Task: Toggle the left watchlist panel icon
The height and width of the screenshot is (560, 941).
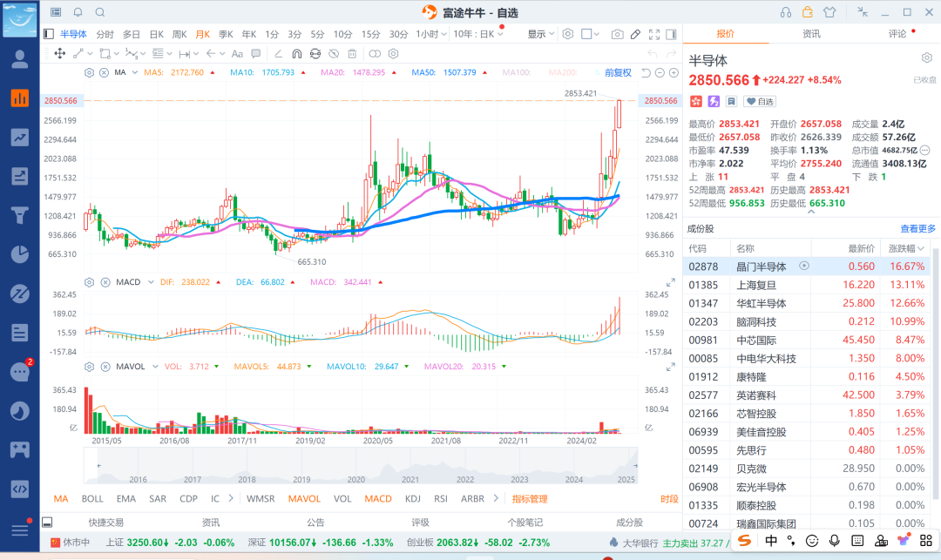Action: coord(49,34)
